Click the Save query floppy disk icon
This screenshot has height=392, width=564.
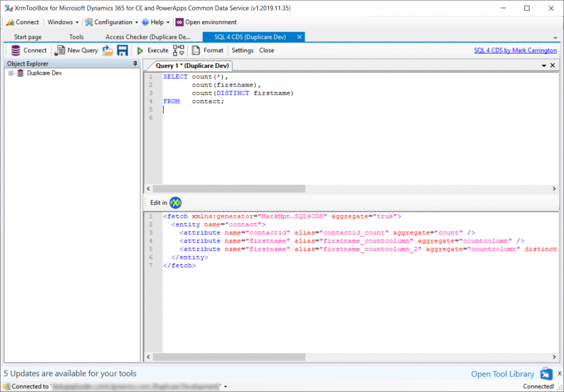tap(122, 50)
